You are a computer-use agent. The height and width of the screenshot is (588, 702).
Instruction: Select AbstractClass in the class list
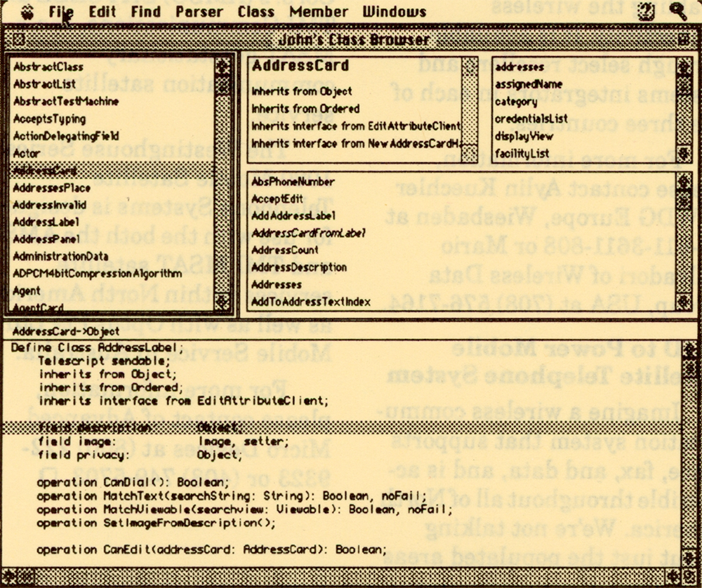[48, 67]
